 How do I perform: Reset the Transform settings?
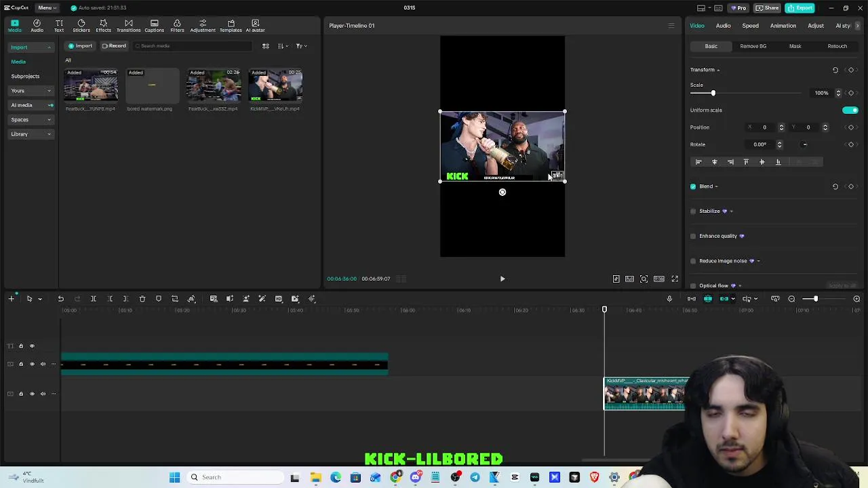click(835, 70)
